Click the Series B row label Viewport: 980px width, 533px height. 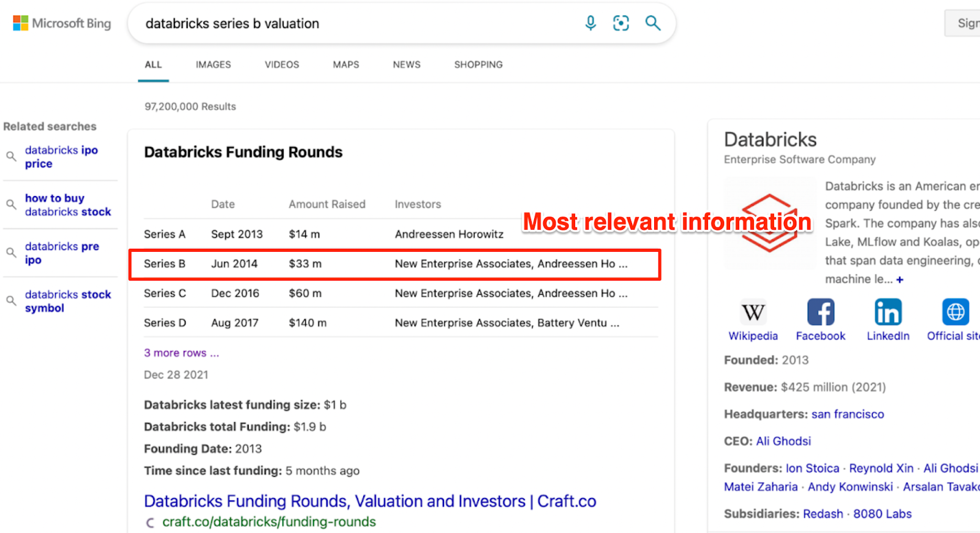click(x=164, y=263)
